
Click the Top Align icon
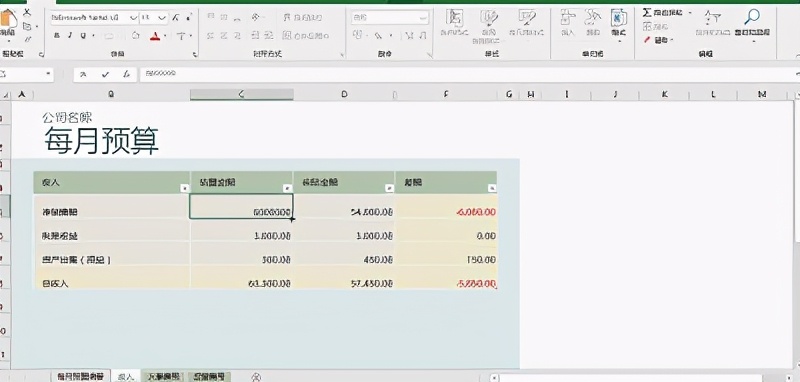[x=210, y=17]
